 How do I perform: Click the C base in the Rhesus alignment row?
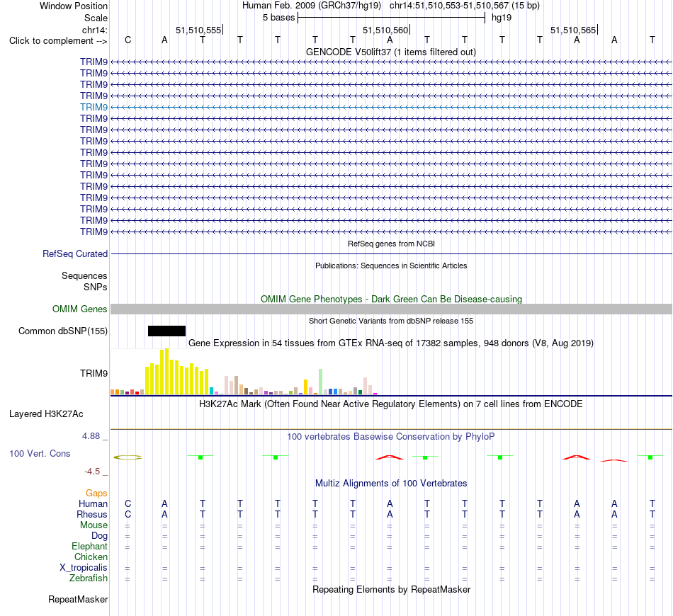(128, 514)
